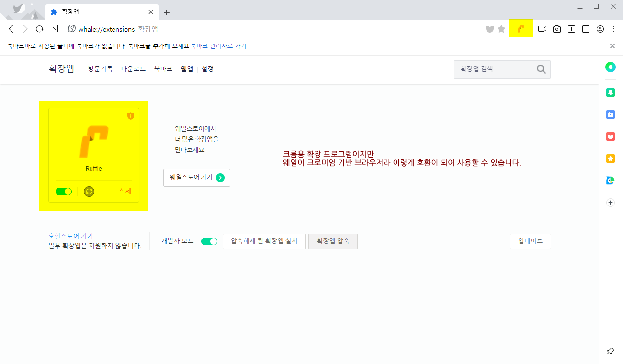623x364 pixels.
Task: Open the browser three-dot menu
Action: pos(613,29)
